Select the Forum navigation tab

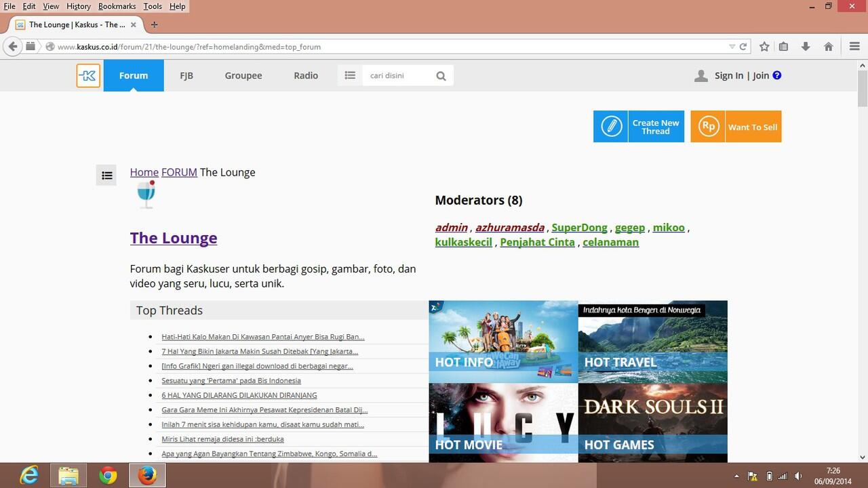[134, 75]
